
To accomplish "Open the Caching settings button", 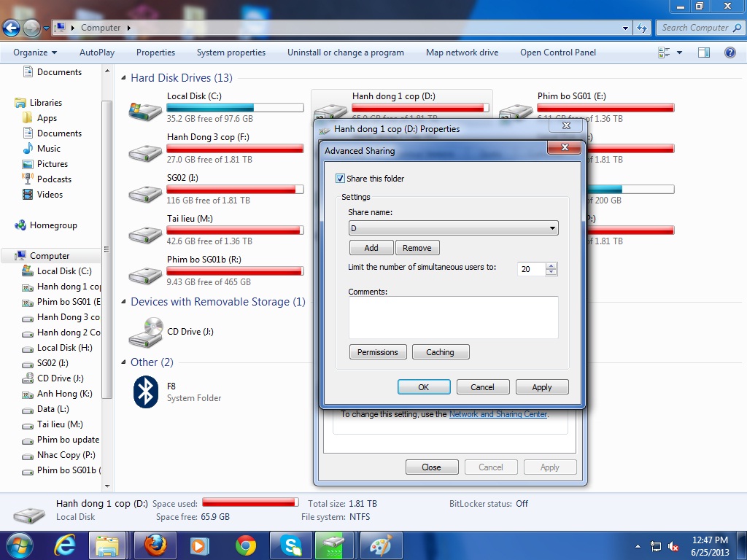I will 440,352.
